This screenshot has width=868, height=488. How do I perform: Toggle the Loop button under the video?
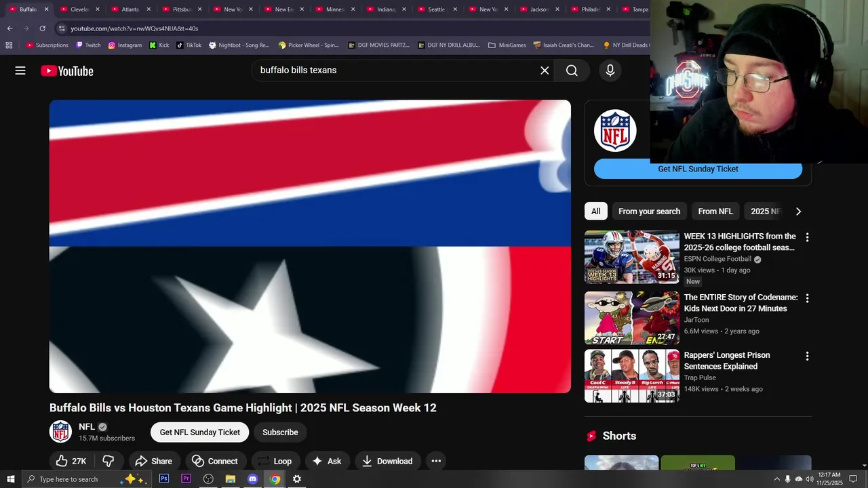(275, 461)
